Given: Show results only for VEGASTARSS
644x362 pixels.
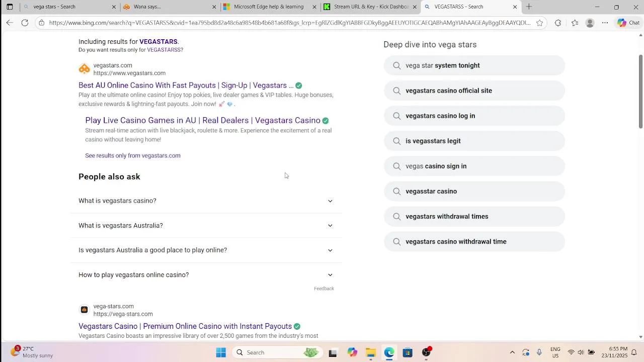Looking at the screenshot, I should (x=164, y=50).
